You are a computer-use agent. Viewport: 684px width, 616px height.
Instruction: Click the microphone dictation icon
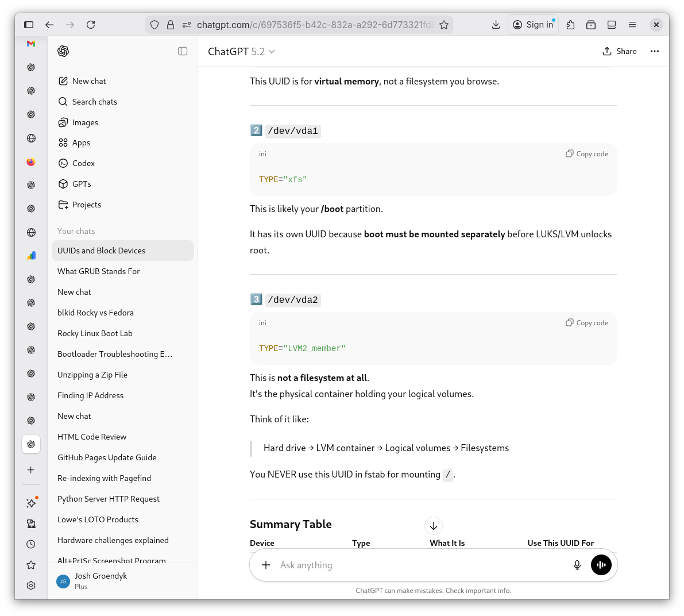tap(577, 565)
